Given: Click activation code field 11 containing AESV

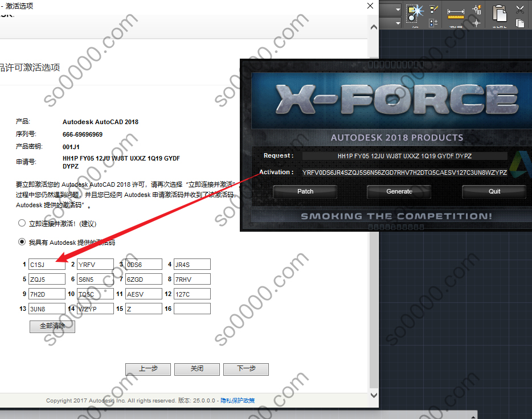Looking at the screenshot, I should tap(144, 294).
